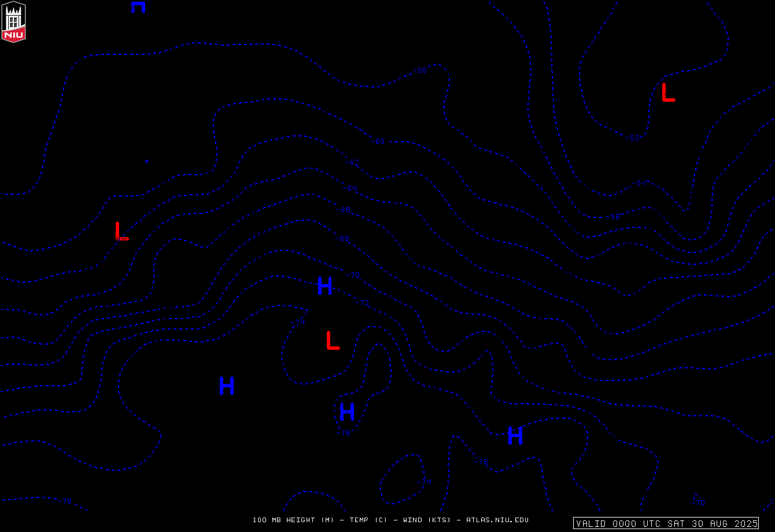
Task: Select the red L beside the -74 contour label
Action: [x=333, y=340]
